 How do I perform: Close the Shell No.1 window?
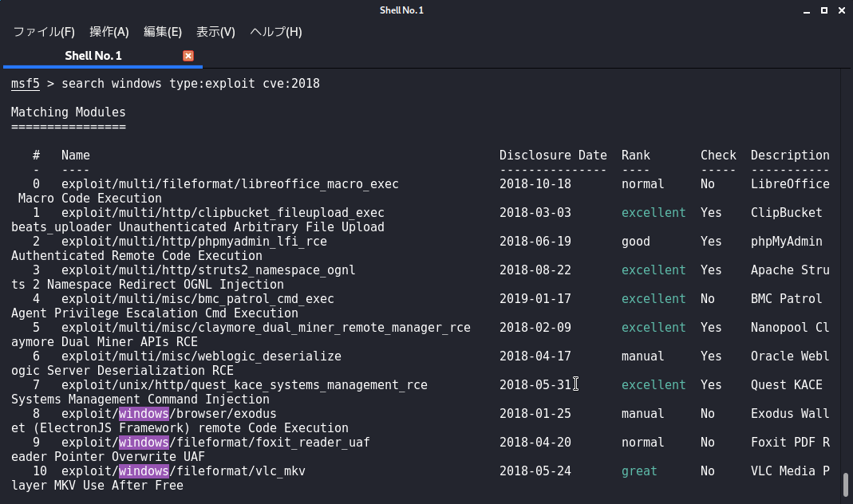point(842,10)
